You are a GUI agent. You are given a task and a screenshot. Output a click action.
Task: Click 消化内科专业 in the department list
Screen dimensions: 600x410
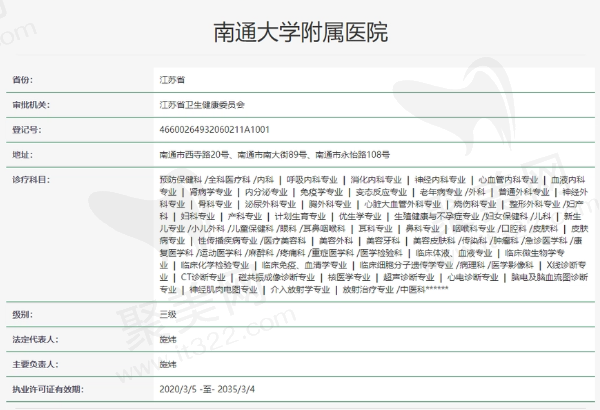point(376,180)
